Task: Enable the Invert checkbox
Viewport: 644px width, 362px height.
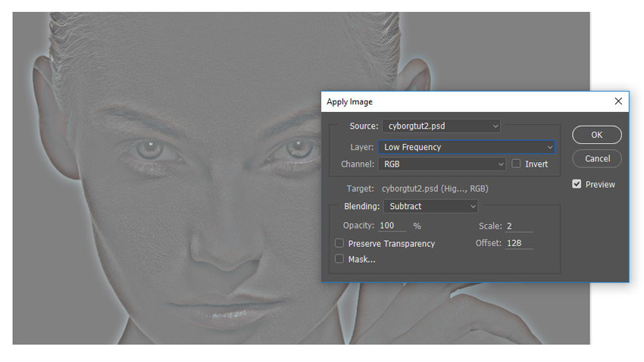Action: (517, 164)
